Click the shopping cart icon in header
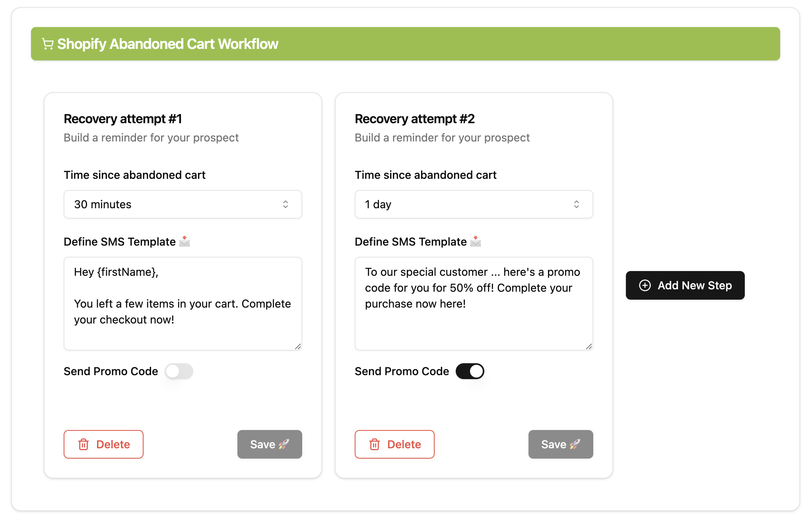The image size is (812, 523). [48, 44]
